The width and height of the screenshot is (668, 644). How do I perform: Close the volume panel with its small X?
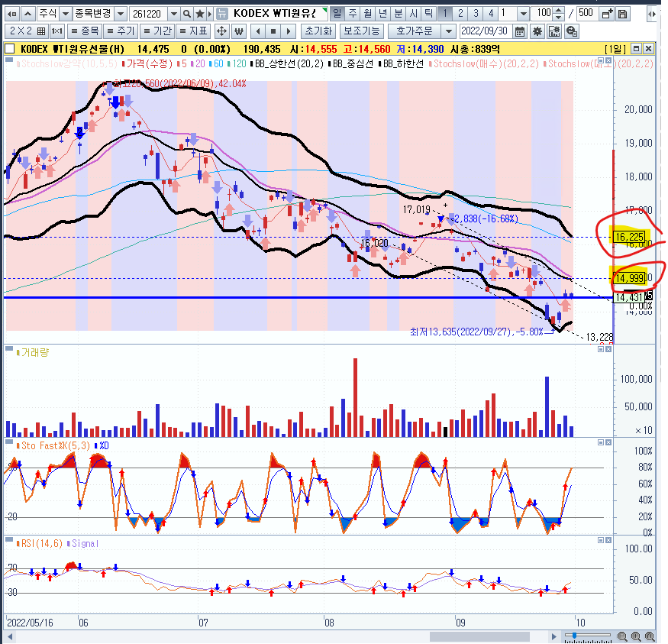tap(608, 349)
